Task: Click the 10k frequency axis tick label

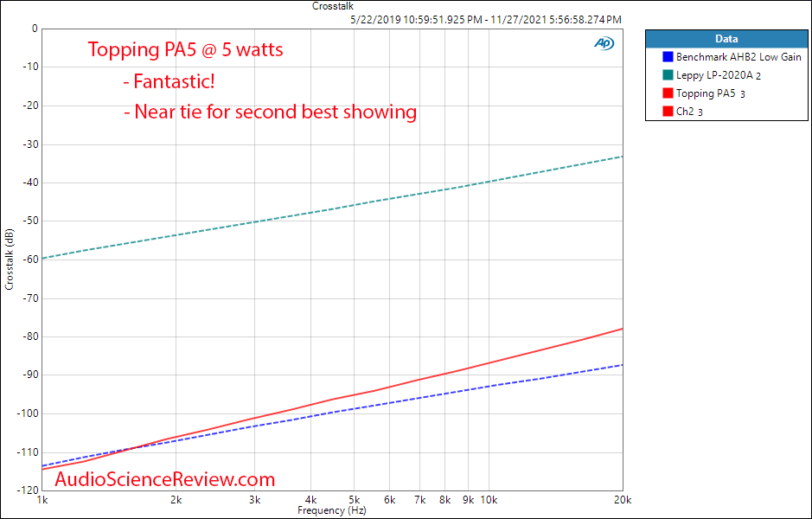Action: click(x=489, y=500)
